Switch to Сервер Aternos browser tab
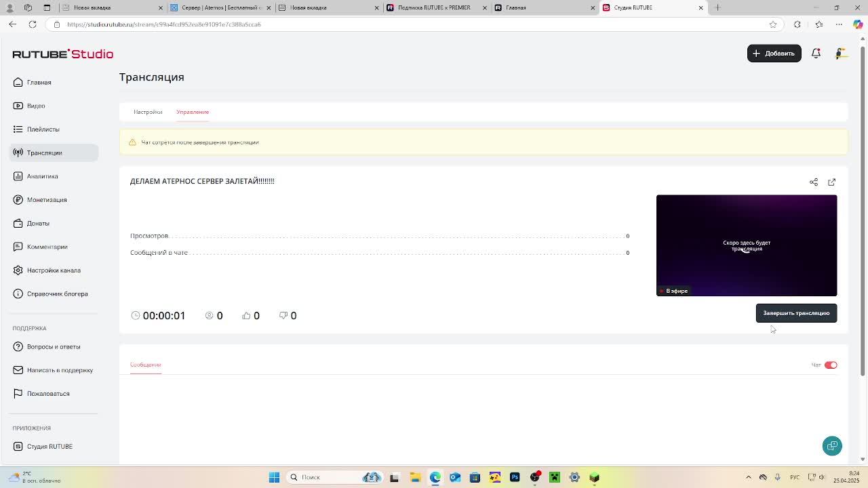Screen dimensions: 868x488 tap(220, 7)
